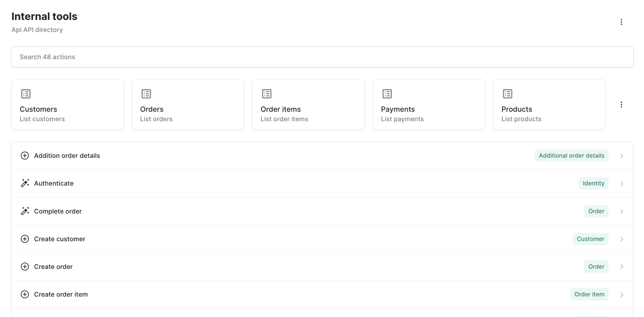
Task: Expand the Create order item chevron
Action: (x=622, y=295)
